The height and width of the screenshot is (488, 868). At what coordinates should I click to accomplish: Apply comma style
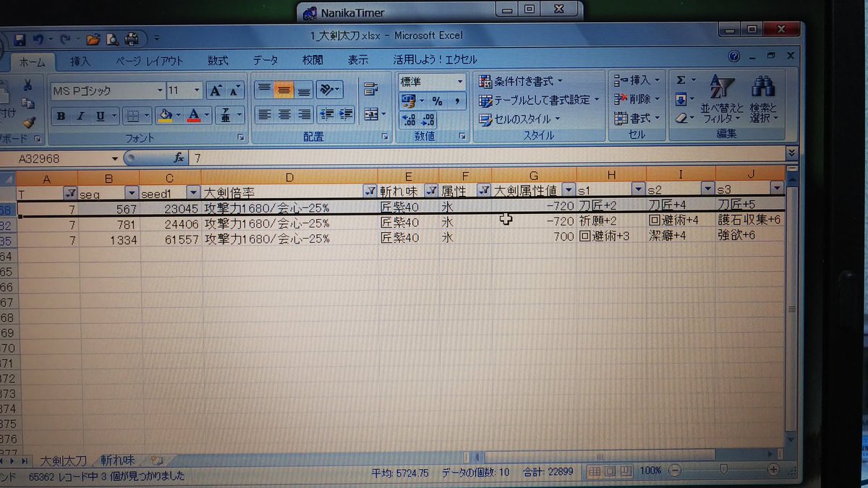click(x=456, y=101)
